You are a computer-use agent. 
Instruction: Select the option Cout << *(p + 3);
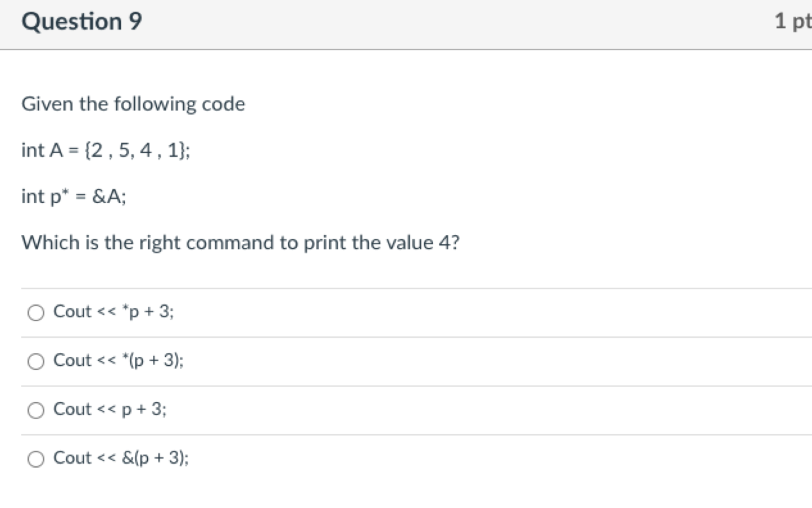click(x=36, y=361)
